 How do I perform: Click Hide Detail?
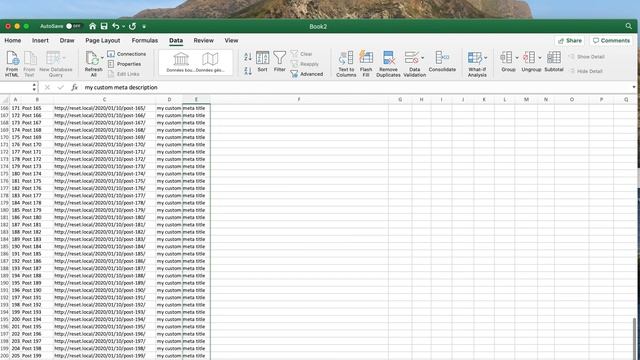tap(586, 71)
